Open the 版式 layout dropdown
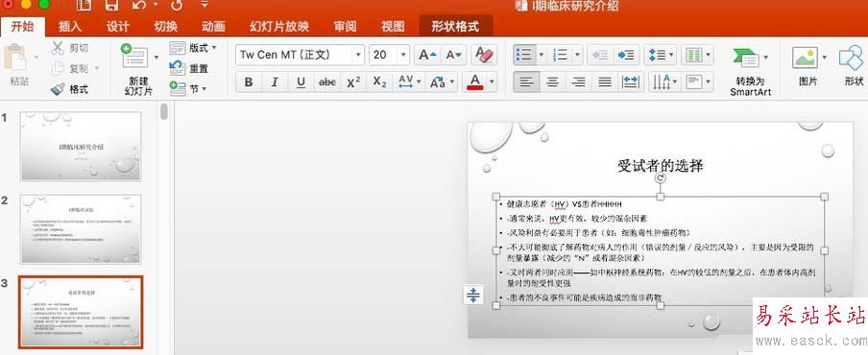Viewport: 868px width, 355px height. [x=193, y=48]
